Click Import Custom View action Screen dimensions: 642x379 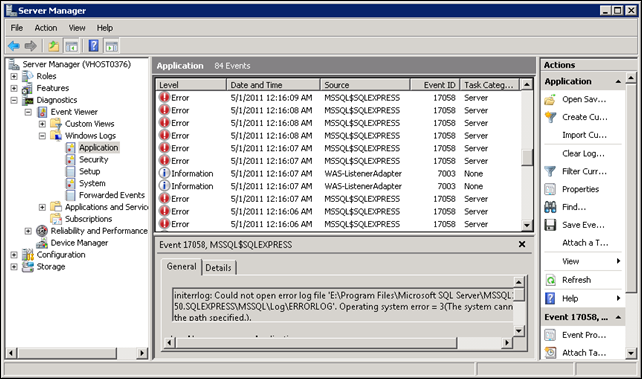584,135
